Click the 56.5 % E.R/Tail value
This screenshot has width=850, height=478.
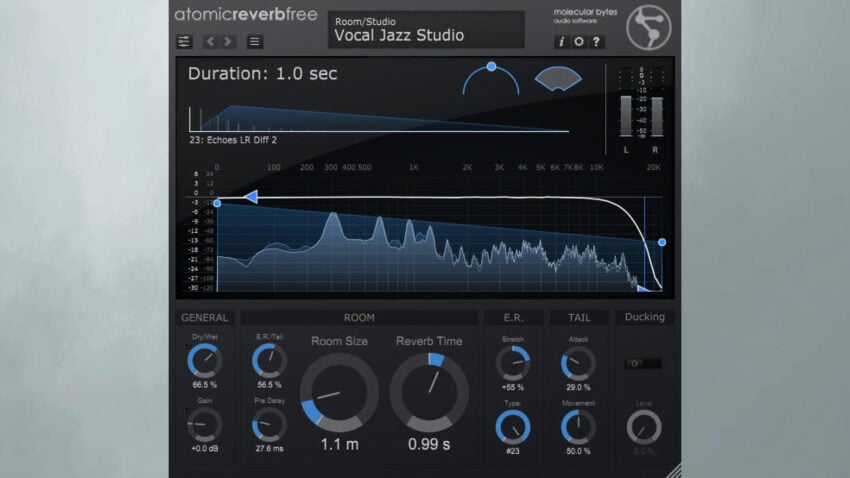[x=269, y=385]
